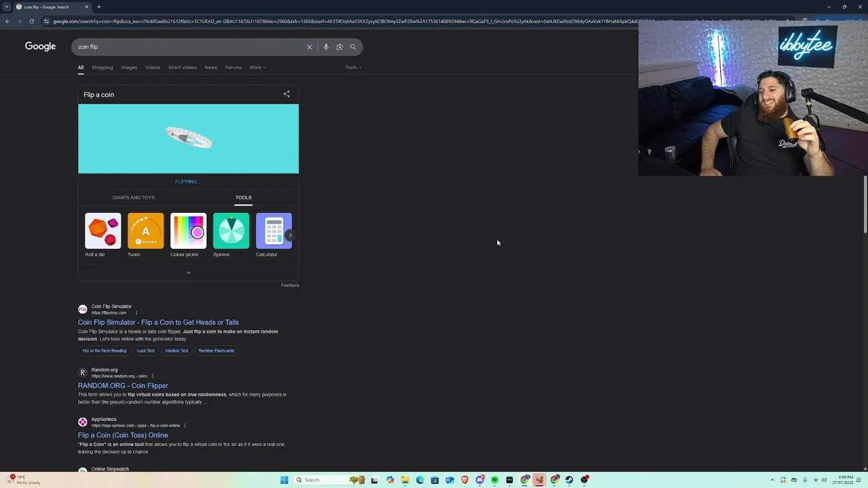Open Outlook from the taskbar
The width and height of the screenshot is (868, 488).
450,480
